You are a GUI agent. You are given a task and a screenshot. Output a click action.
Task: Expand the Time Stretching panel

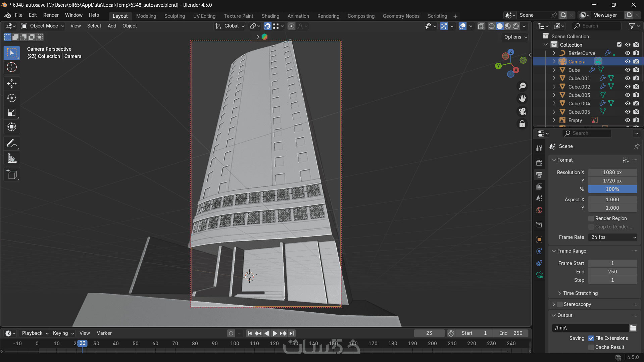580,293
